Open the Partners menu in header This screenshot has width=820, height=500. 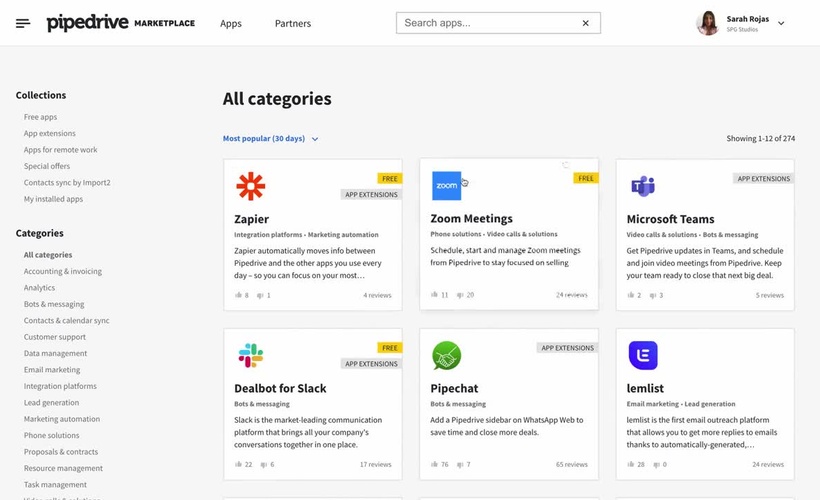point(293,23)
